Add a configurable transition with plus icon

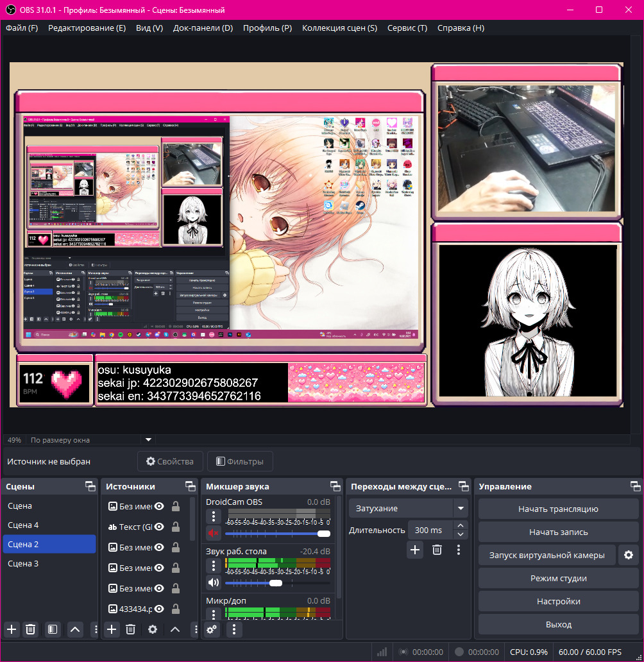415,550
